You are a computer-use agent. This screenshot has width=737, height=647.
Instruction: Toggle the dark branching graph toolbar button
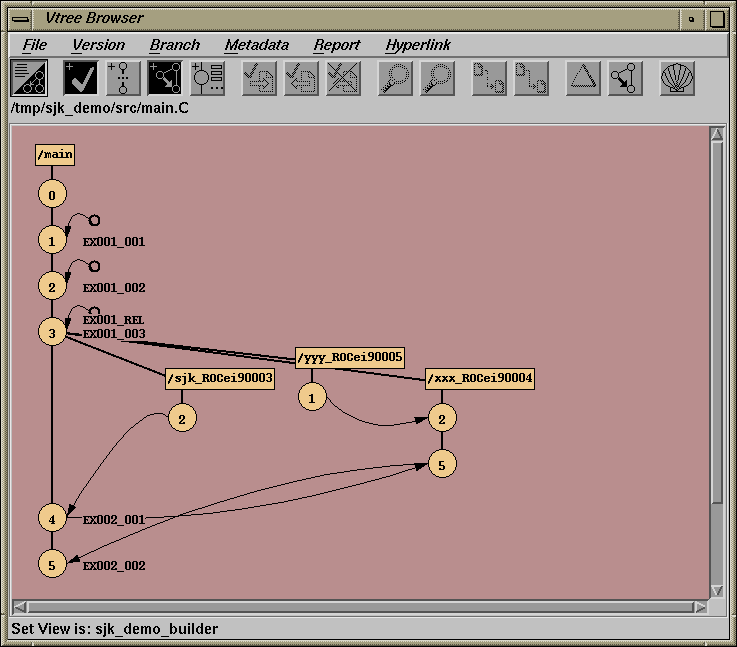tap(165, 78)
